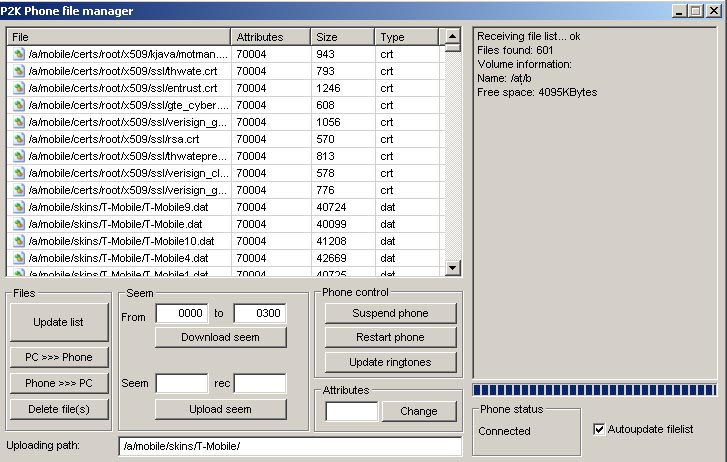
Task: Click the file icon beside entrust.crt
Action: (18, 88)
